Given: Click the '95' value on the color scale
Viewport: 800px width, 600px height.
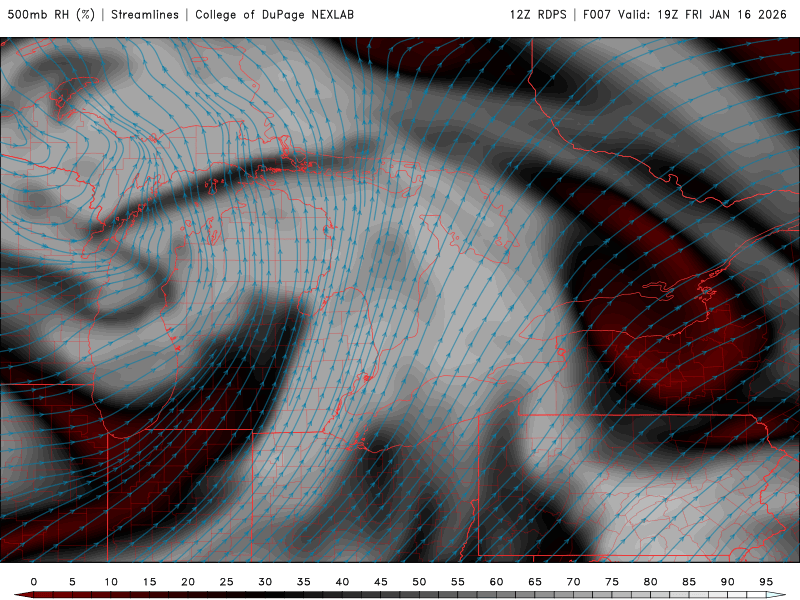Looking at the screenshot, I should click(x=766, y=582).
